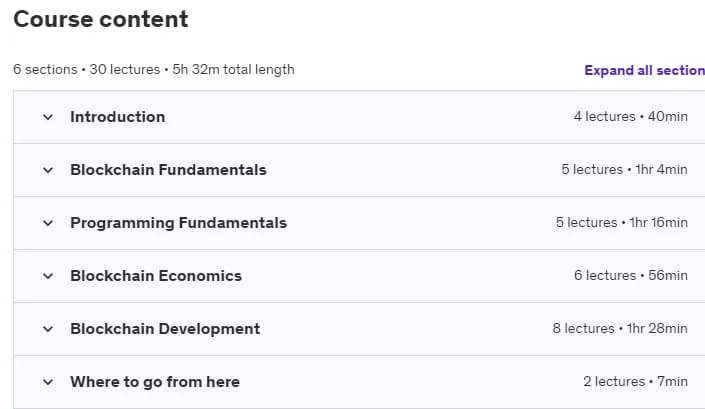Expand the Blockchain Economics chevron
Viewport: 705px width, 409px height.
coord(48,276)
